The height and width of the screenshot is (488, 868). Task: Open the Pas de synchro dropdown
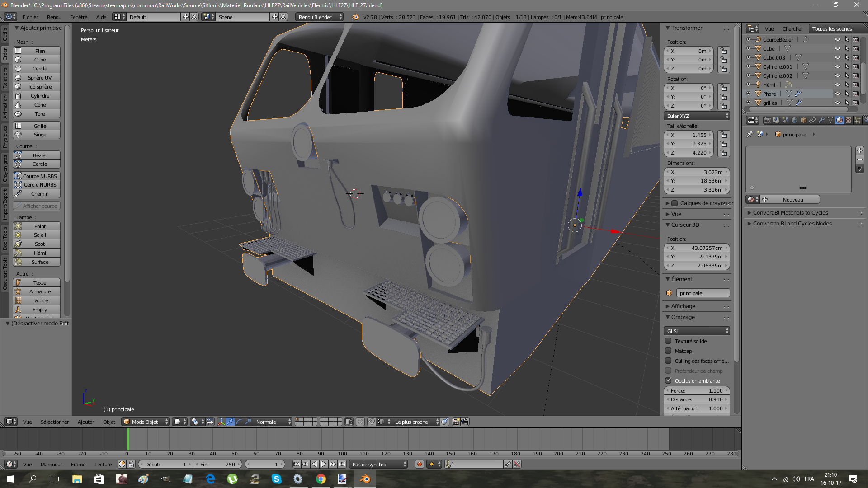[379, 464]
